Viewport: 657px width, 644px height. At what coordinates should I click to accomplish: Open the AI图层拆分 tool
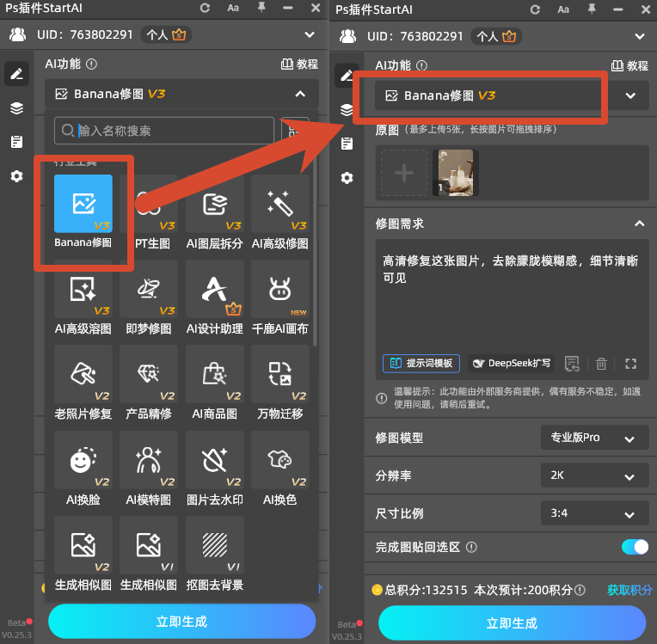pyautogui.click(x=214, y=204)
